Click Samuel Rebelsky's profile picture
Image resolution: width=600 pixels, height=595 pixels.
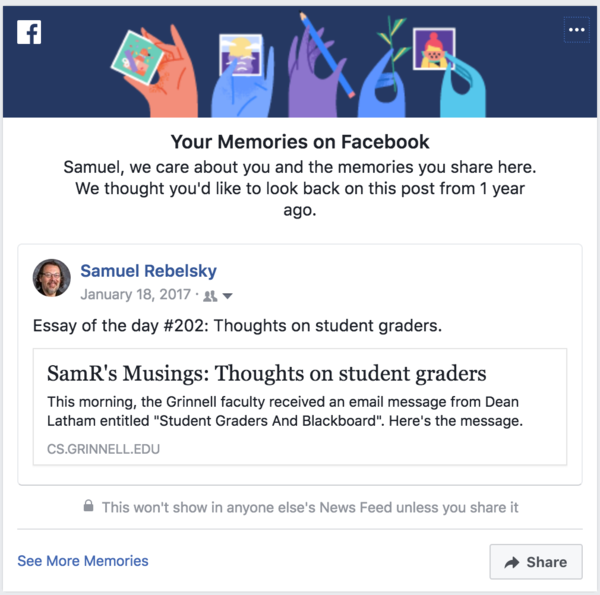click(52, 278)
